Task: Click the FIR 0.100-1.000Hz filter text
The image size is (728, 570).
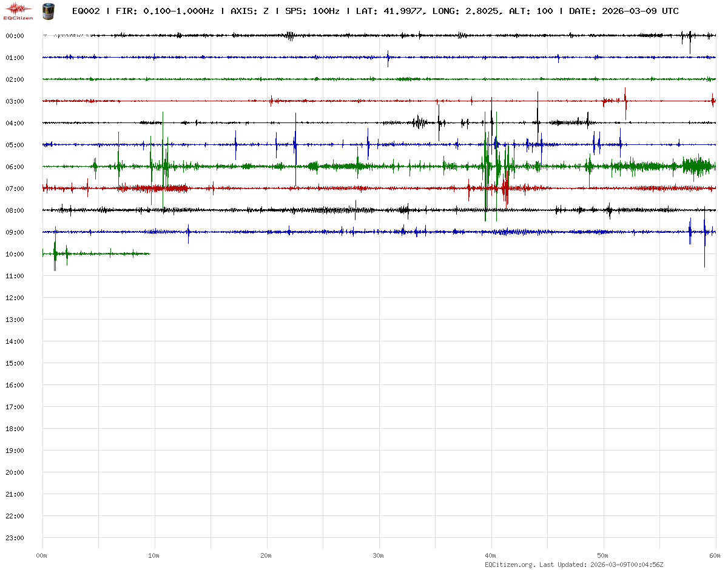Action: [x=164, y=11]
